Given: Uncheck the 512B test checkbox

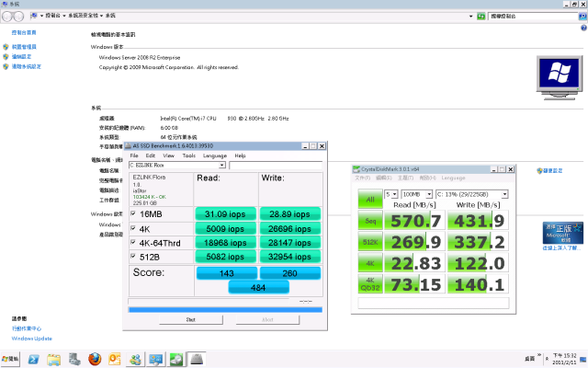Looking at the screenshot, I should pos(132,256).
